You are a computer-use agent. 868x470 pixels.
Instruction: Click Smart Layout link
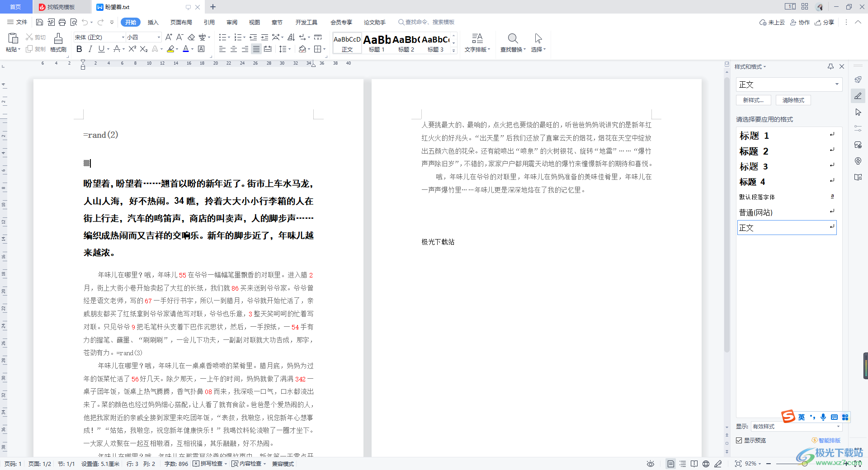[826, 440]
